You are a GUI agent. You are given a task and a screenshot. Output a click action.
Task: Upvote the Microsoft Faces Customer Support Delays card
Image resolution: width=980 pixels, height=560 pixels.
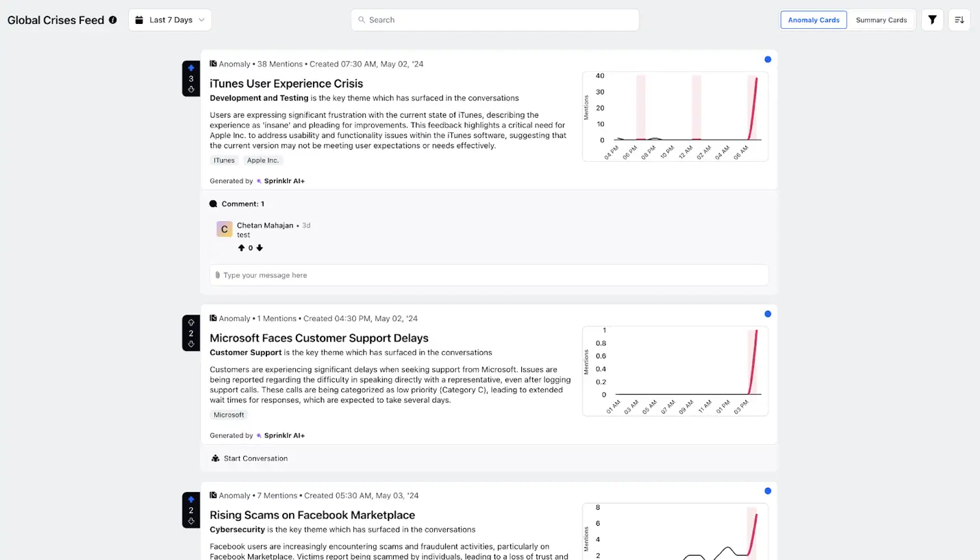point(191,322)
